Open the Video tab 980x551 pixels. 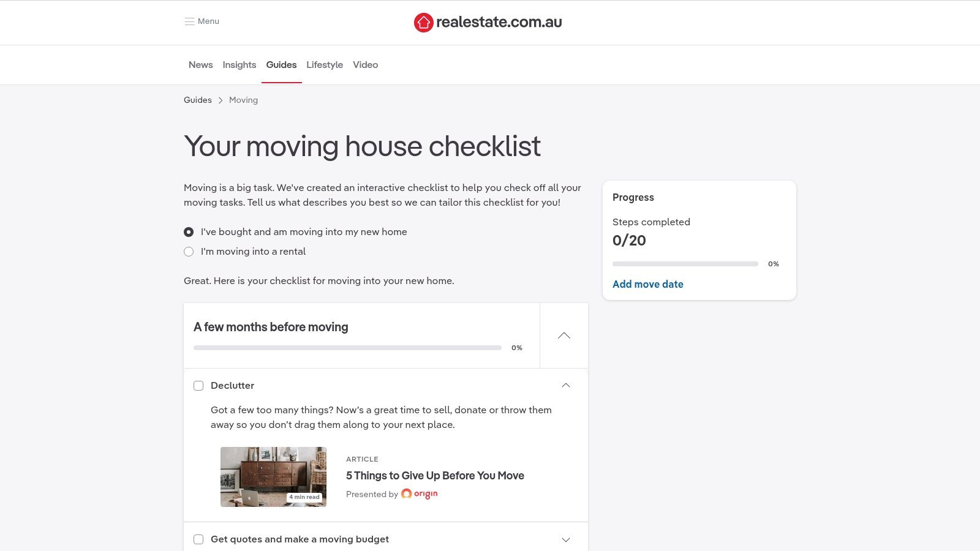[x=366, y=65]
